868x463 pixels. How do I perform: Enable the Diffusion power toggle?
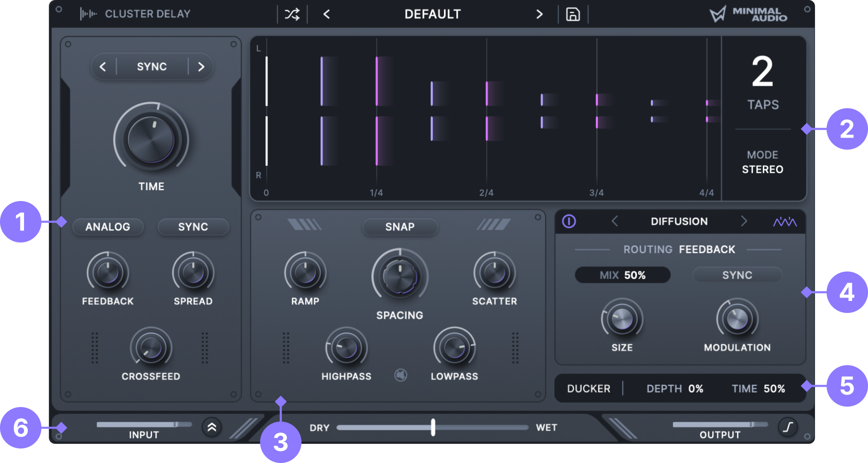tap(569, 221)
